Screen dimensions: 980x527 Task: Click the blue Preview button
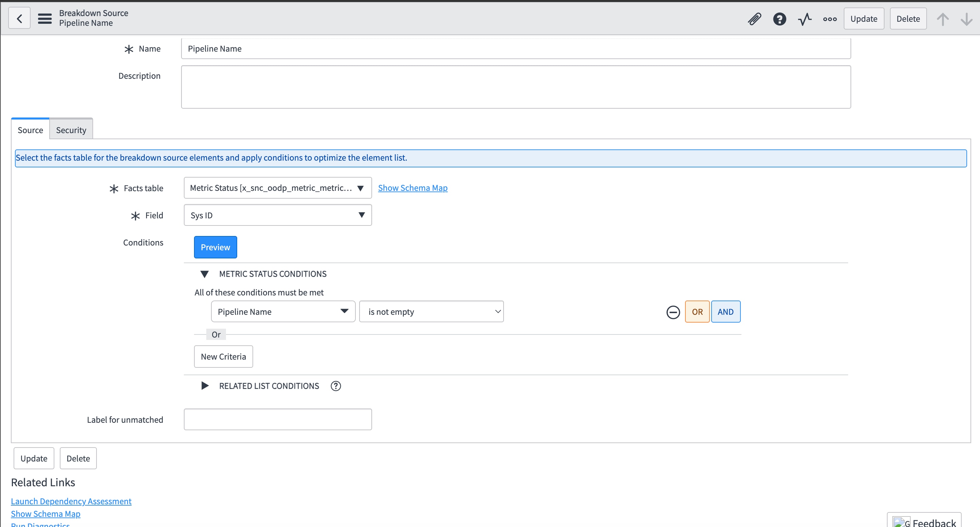tap(215, 247)
